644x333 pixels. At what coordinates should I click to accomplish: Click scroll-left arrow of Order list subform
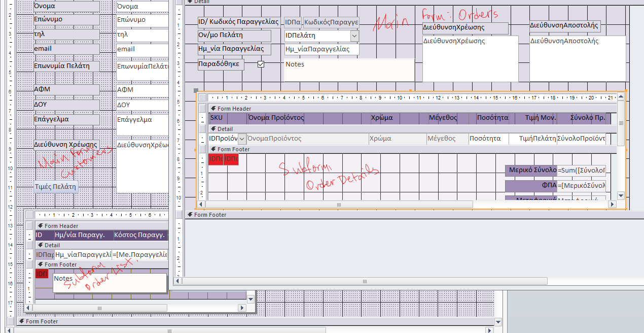(x=29, y=308)
